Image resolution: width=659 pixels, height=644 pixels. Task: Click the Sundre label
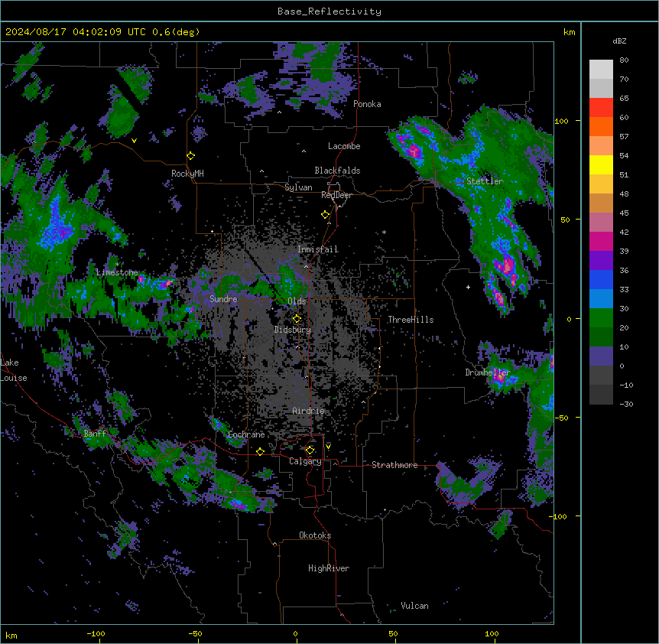click(x=223, y=299)
